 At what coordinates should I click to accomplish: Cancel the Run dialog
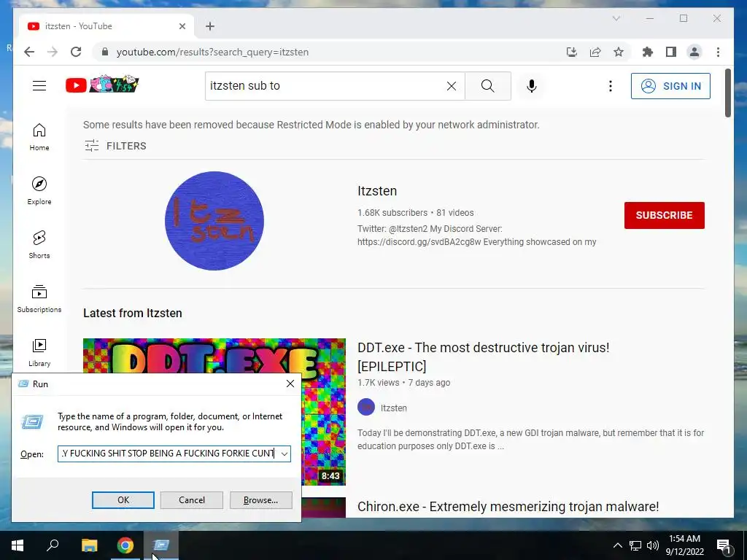(192, 500)
